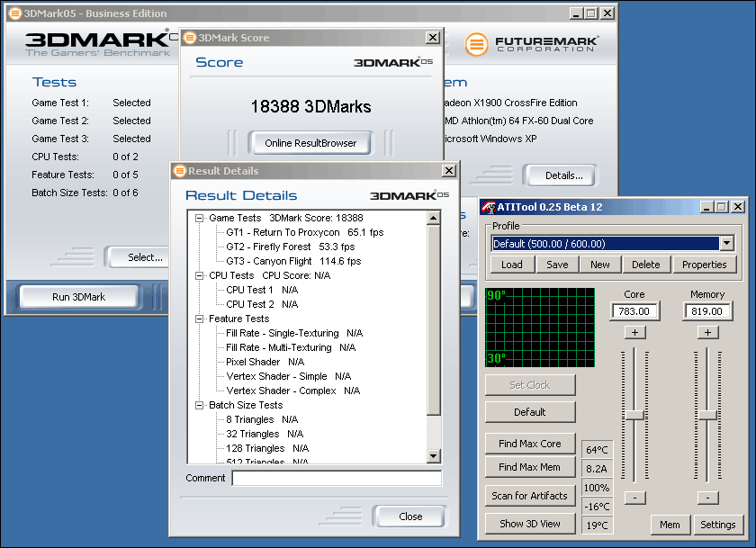Select GT1 - Return To Proxycon row
The height and width of the screenshot is (548, 756).
(x=305, y=233)
